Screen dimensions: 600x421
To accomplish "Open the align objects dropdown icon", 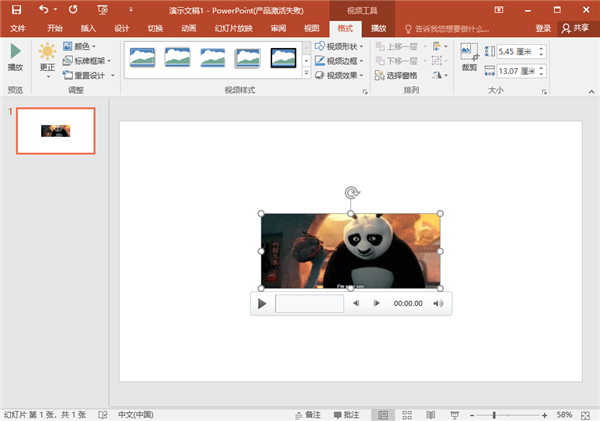I will (440, 46).
